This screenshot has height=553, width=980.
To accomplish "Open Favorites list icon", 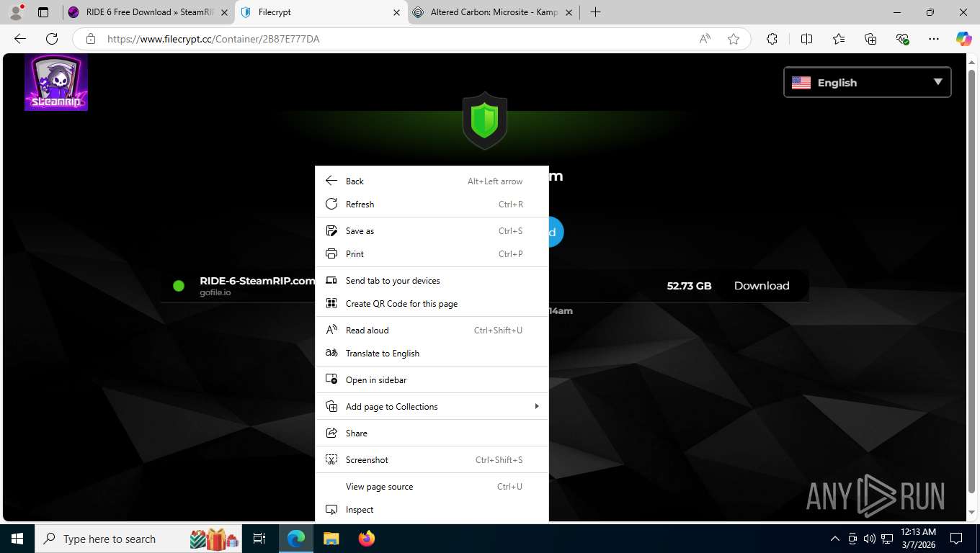I will click(839, 39).
